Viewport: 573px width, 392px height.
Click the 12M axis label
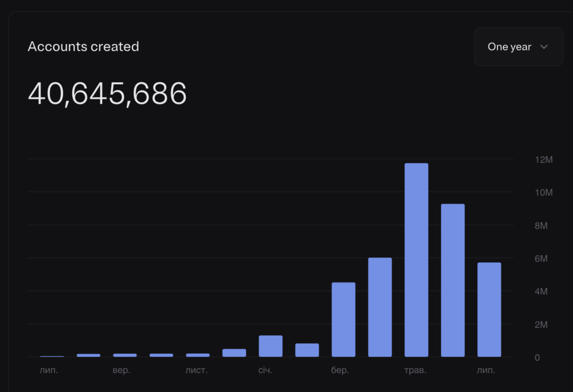click(543, 159)
